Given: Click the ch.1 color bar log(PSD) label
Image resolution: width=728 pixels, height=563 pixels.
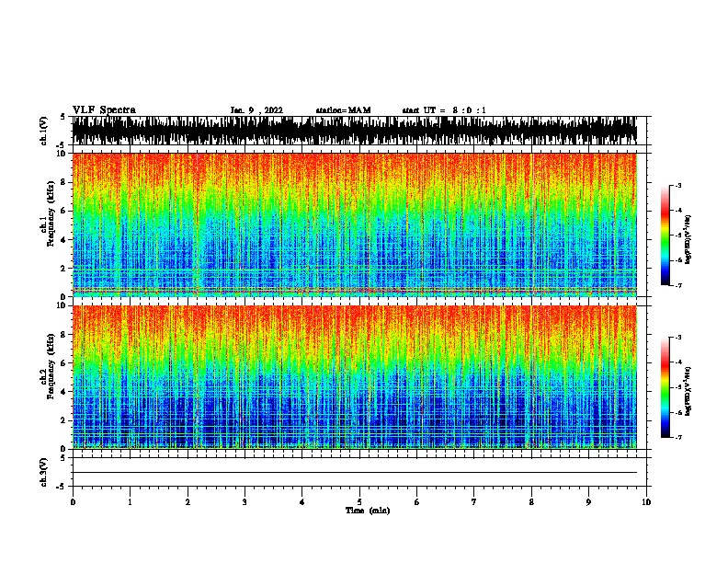Looking at the screenshot, I should click(x=688, y=239).
